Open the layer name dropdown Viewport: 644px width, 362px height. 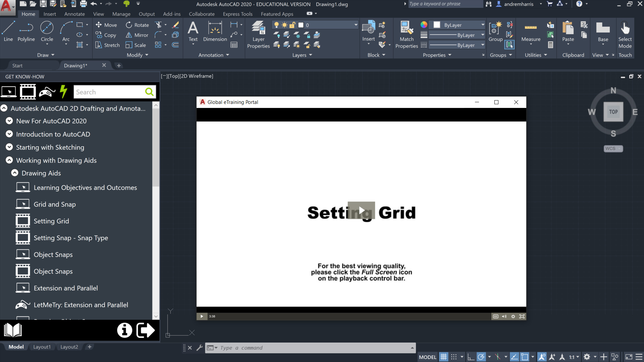pyautogui.click(x=356, y=25)
